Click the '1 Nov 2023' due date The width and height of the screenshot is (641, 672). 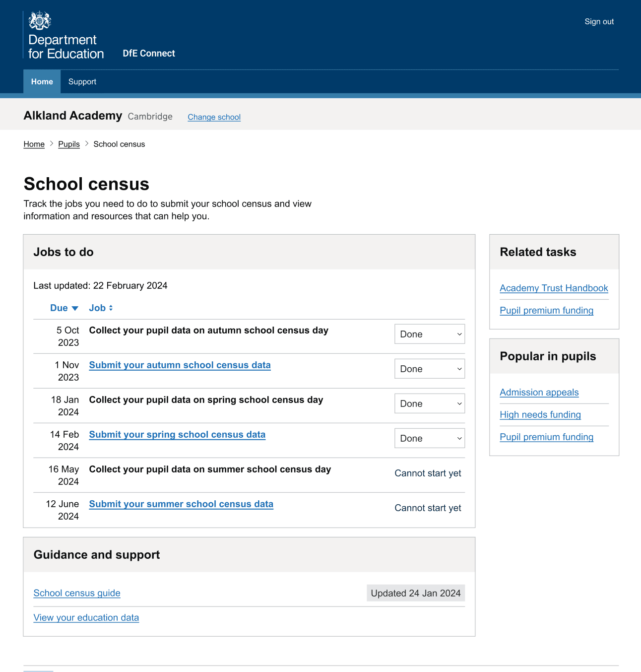click(x=66, y=371)
